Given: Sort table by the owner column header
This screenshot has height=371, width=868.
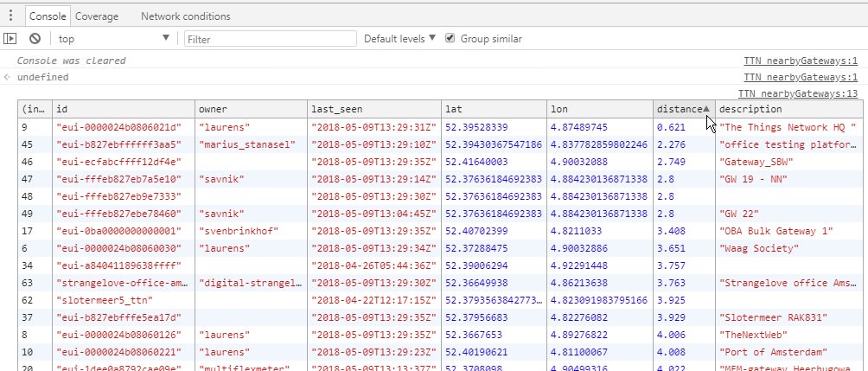Looking at the screenshot, I should [252, 109].
